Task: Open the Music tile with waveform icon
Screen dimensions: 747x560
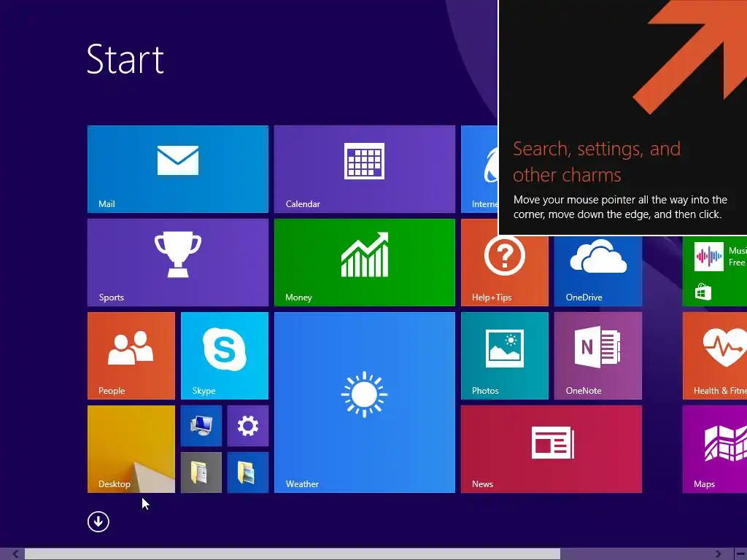Action: point(709,256)
